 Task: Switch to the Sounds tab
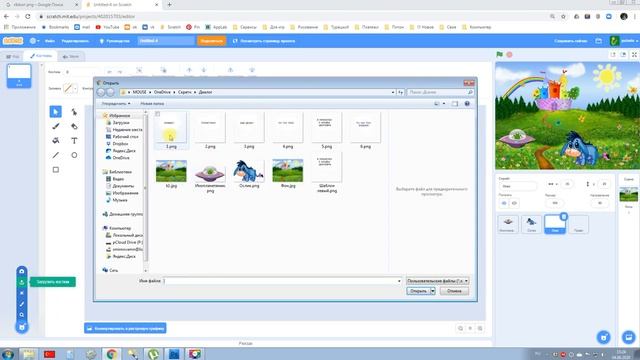point(71,56)
